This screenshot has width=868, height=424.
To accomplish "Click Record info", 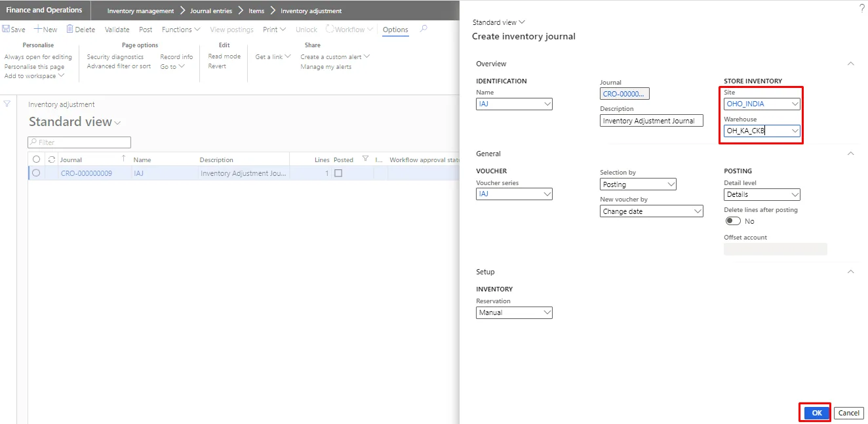I will 176,57.
